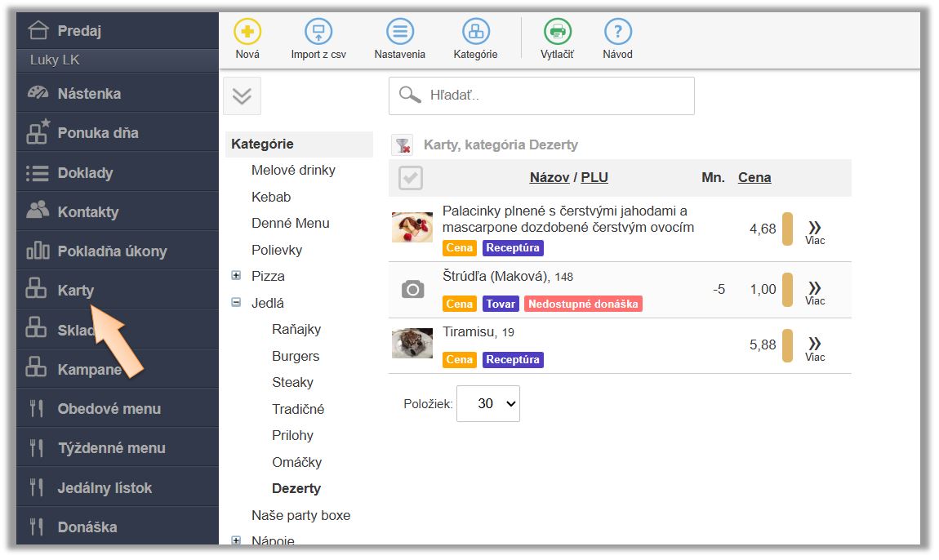Collapse panel with double chevron button

[242, 96]
